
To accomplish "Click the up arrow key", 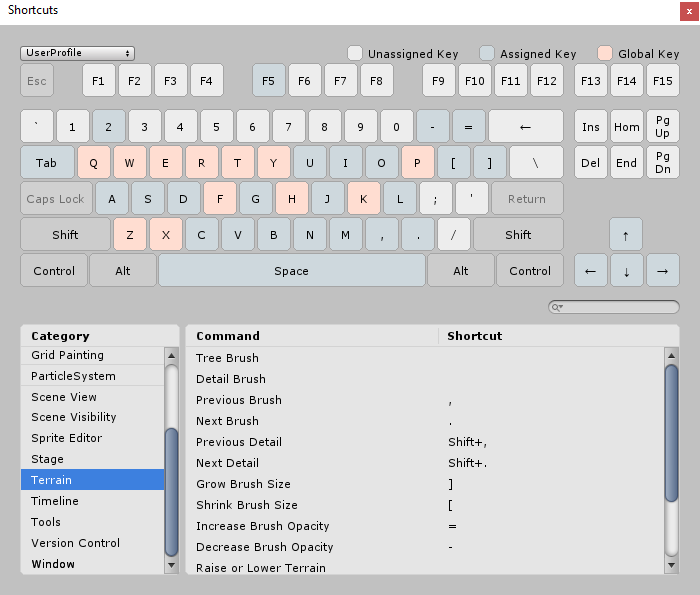I will click(x=626, y=234).
